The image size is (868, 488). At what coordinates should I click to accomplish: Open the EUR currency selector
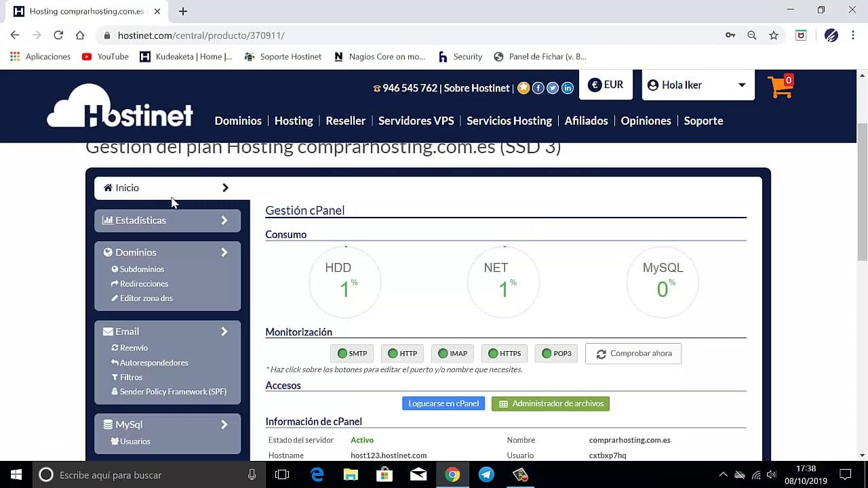(606, 85)
